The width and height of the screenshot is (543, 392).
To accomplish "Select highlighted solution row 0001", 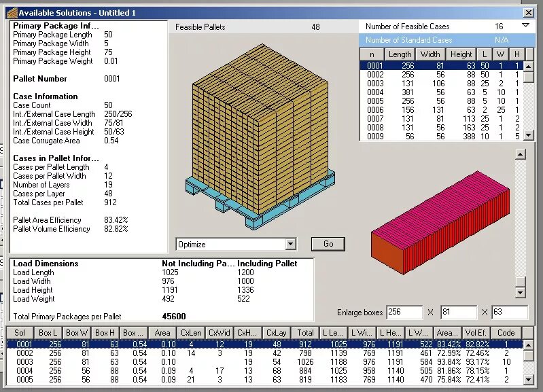I will point(264,344).
